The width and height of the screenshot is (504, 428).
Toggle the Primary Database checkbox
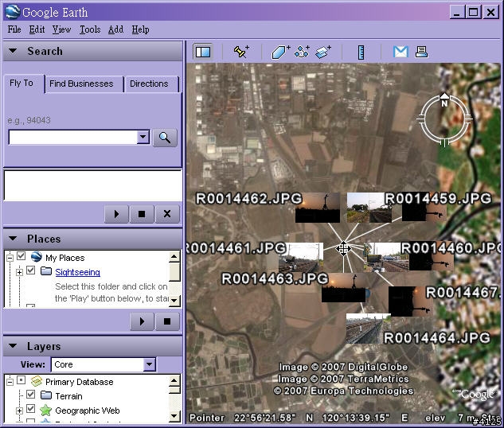point(21,380)
